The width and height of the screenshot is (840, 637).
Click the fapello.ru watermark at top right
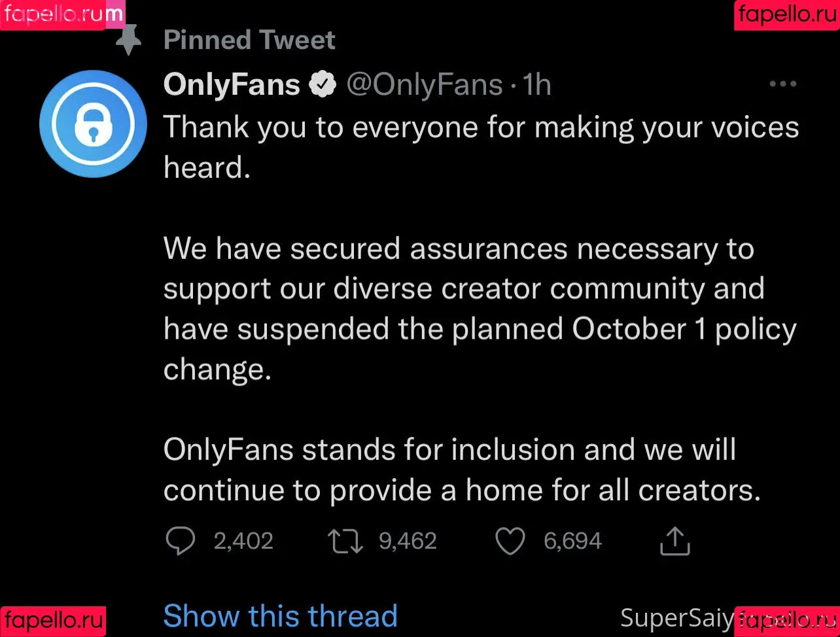point(787,15)
